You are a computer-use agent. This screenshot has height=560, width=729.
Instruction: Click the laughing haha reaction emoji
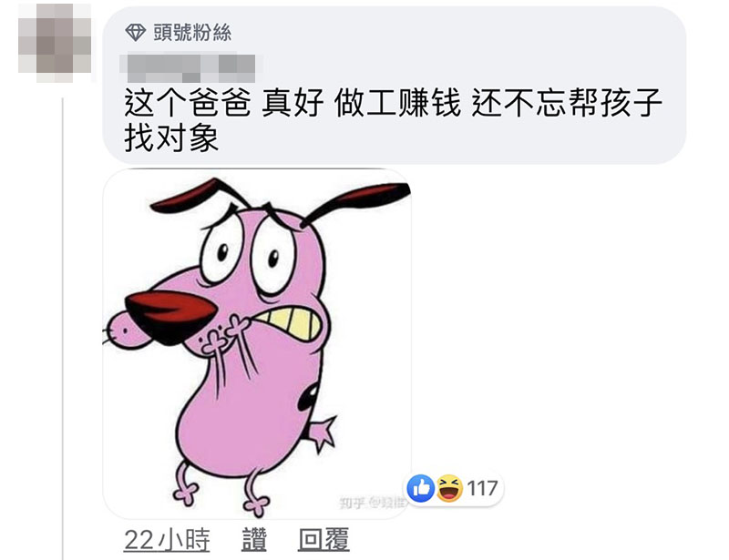coord(449,488)
